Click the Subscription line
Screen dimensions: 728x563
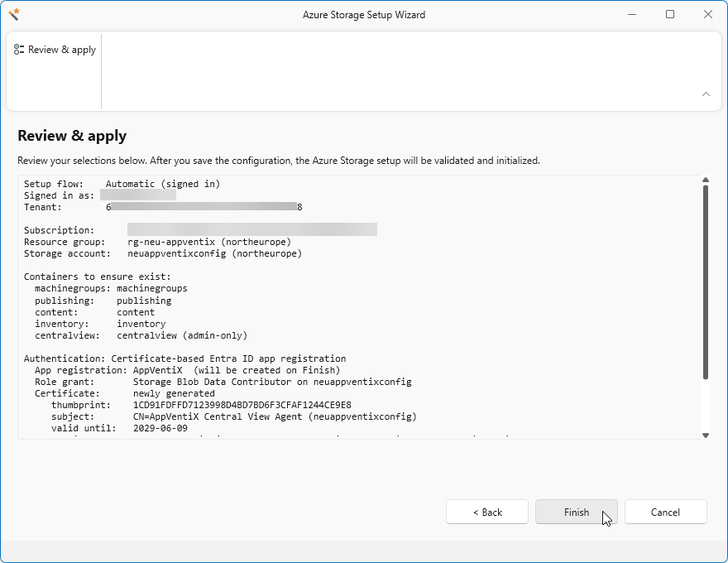pyautogui.click(x=200, y=230)
